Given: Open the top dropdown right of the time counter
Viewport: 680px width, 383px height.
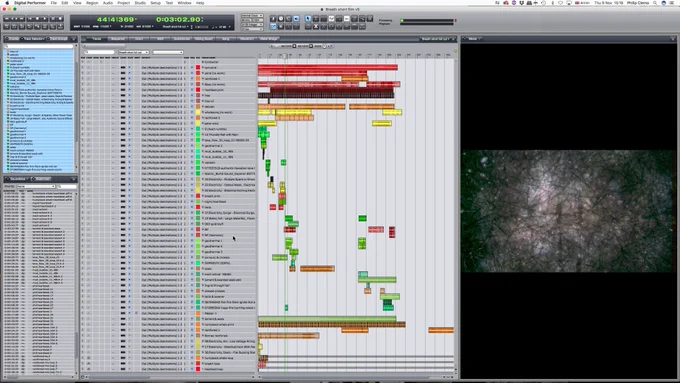Looking at the screenshot, I should 252,16.
